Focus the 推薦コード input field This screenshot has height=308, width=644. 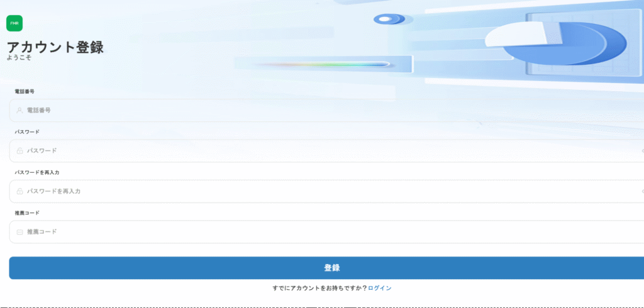[326, 232]
